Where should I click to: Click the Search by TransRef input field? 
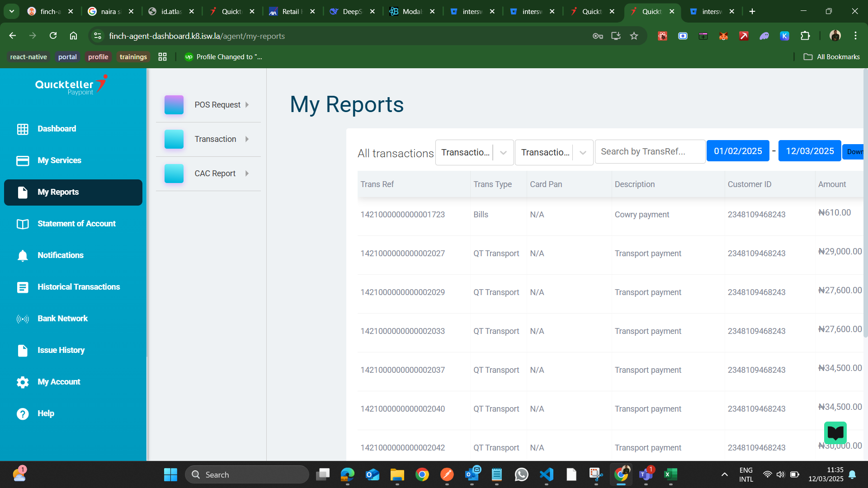click(x=650, y=152)
